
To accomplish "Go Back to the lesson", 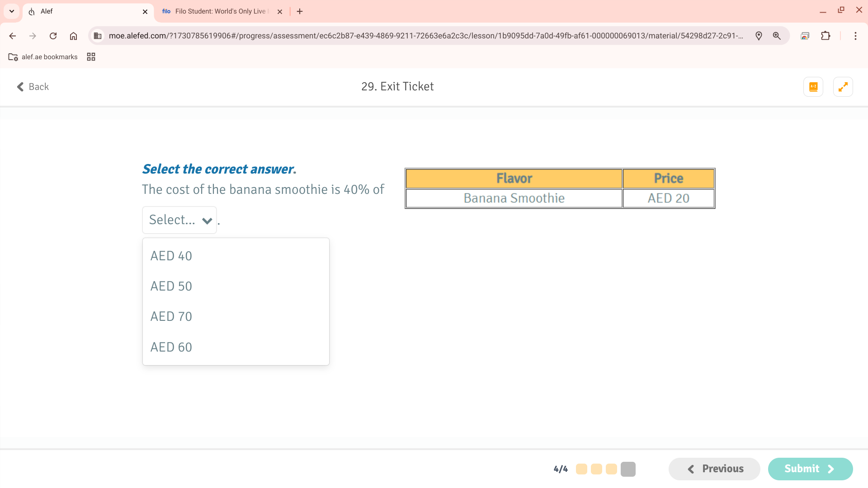I will point(33,87).
